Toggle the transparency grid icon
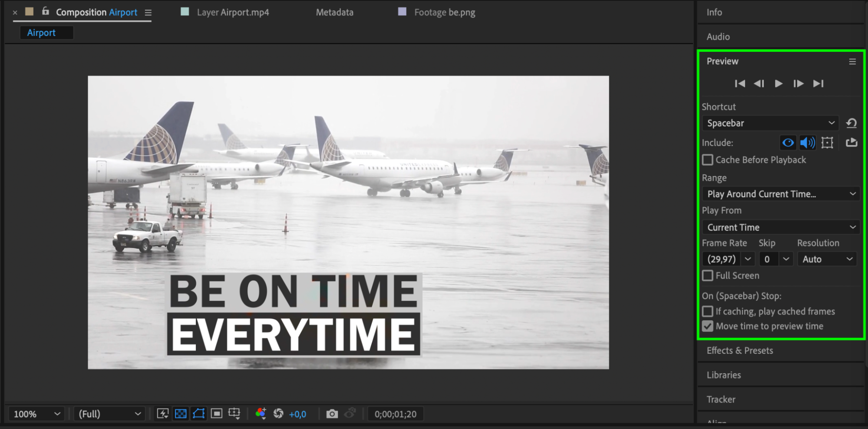868x429 pixels. (x=181, y=414)
